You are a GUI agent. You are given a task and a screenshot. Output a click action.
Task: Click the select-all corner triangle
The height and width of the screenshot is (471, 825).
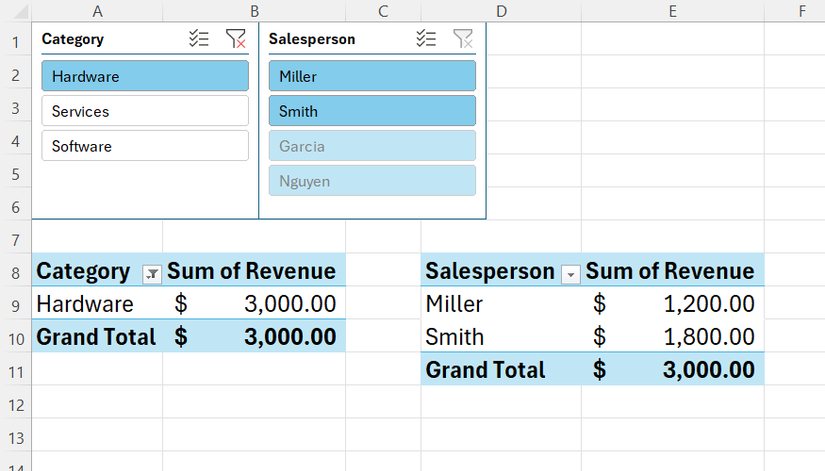point(20,12)
